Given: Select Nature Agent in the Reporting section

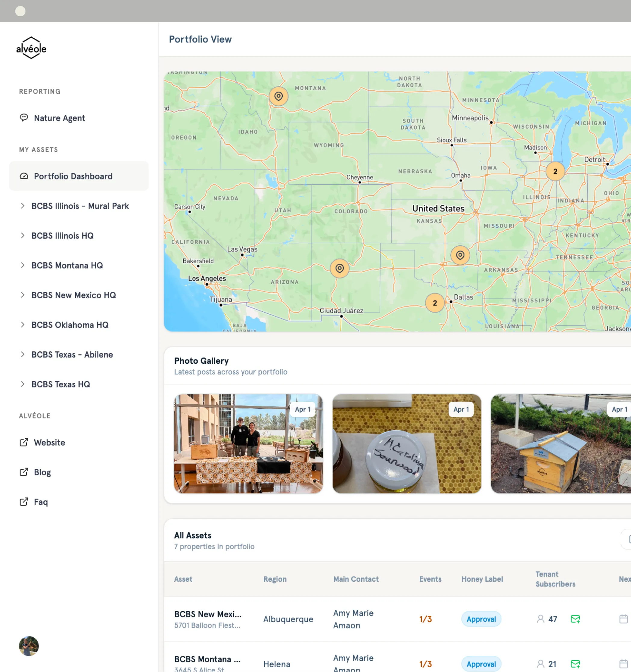Looking at the screenshot, I should tap(59, 118).
